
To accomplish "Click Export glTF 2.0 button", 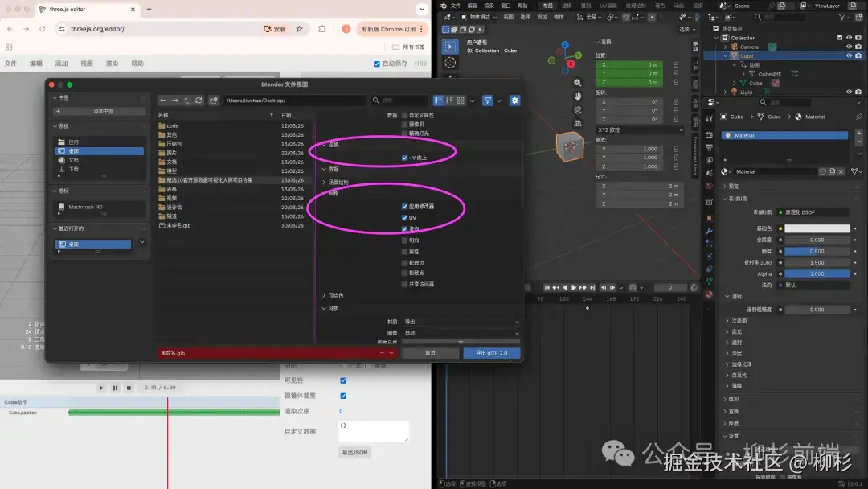I will pos(492,353).
